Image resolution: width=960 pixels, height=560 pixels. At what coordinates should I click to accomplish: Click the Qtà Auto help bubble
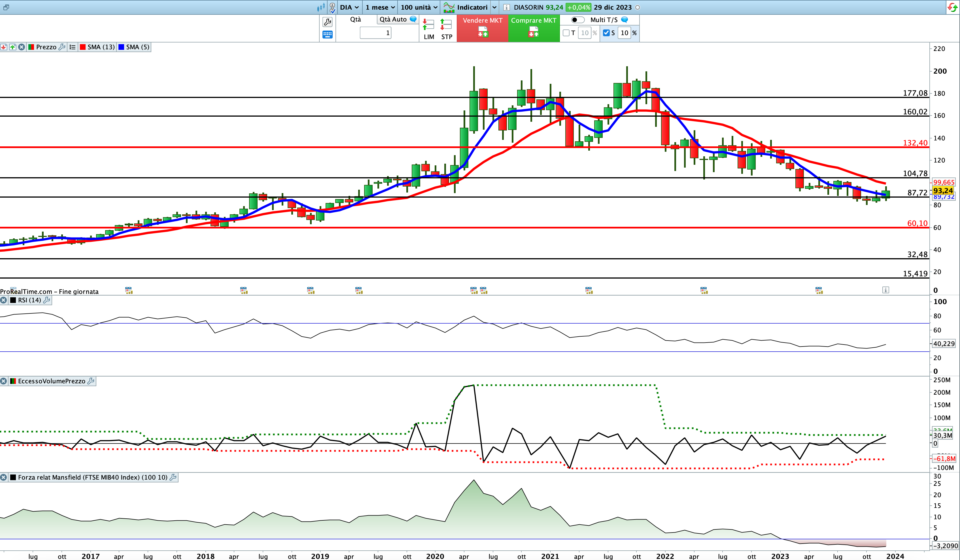click(413, 19)
